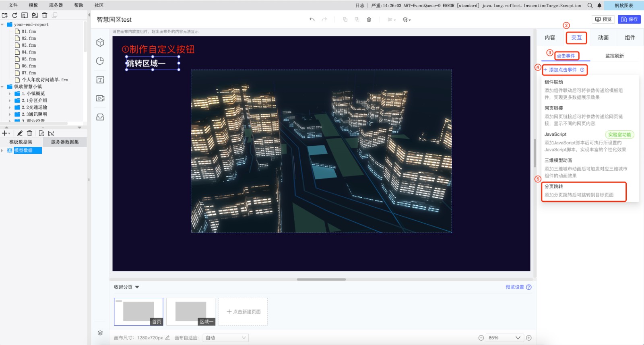Expand the 2.2交通运输 folder
This screenshot has width=644, height=345.
(x=10, y=107)
